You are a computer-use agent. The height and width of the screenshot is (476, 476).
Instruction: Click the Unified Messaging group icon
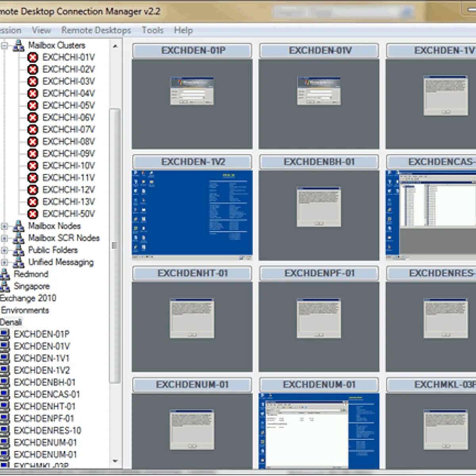(x=19, y=262)
